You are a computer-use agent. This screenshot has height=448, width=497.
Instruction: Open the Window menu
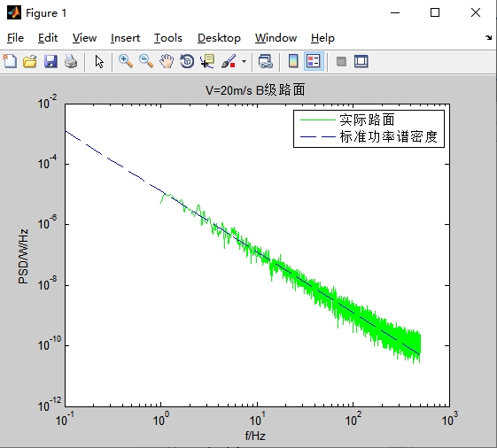[x=276, y=38]
